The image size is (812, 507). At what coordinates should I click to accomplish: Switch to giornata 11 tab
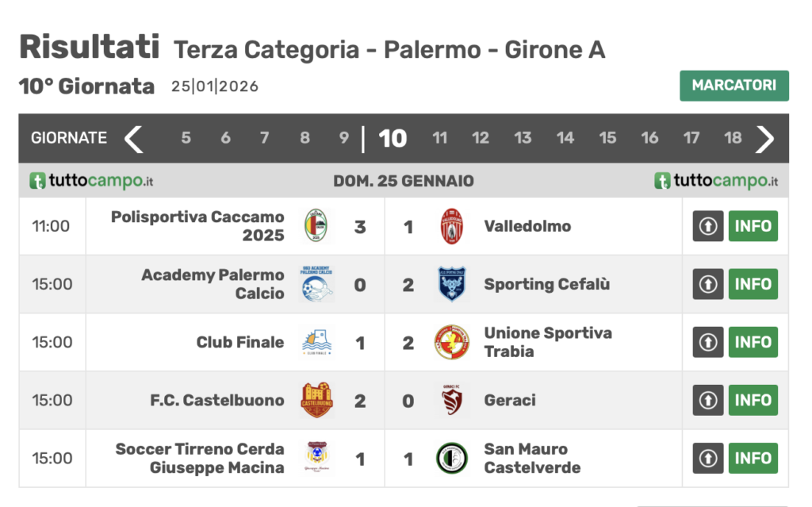439,138
